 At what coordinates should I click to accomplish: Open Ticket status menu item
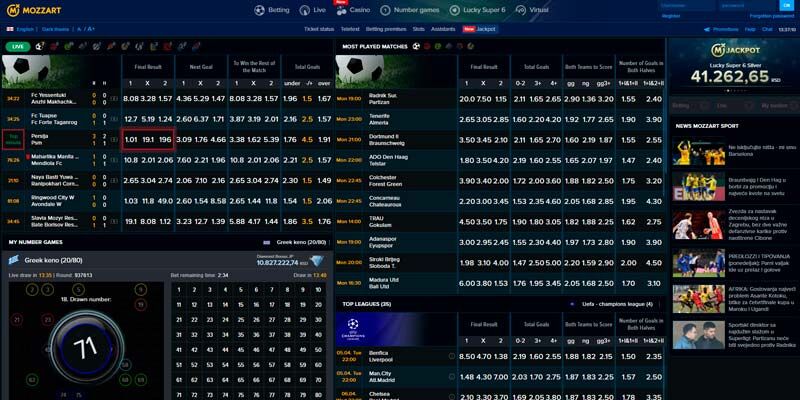[319, 29]
